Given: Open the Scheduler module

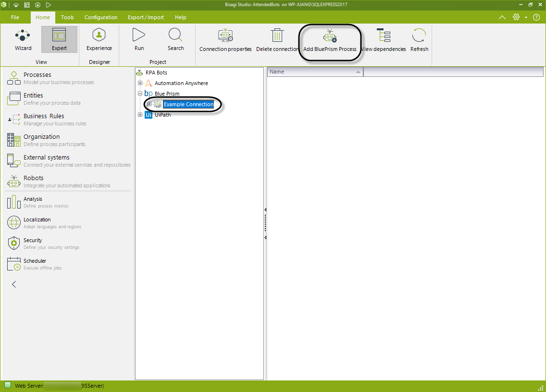Looking at the screenshot, I should point(68,264).
